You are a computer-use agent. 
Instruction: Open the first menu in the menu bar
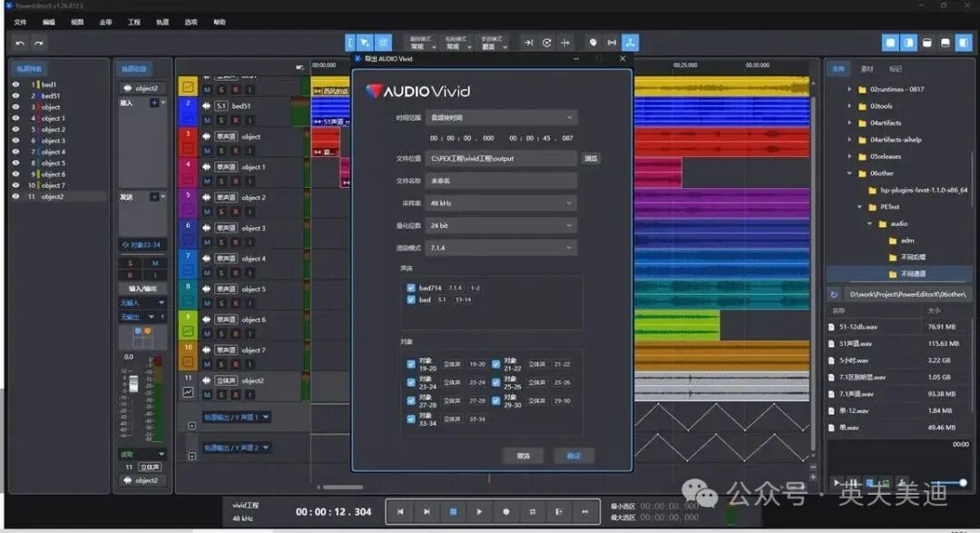(x=21, y=22)
